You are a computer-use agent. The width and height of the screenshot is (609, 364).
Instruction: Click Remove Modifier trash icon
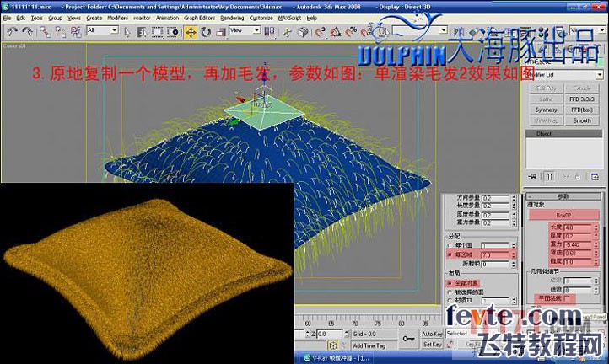tap(578, 177)
